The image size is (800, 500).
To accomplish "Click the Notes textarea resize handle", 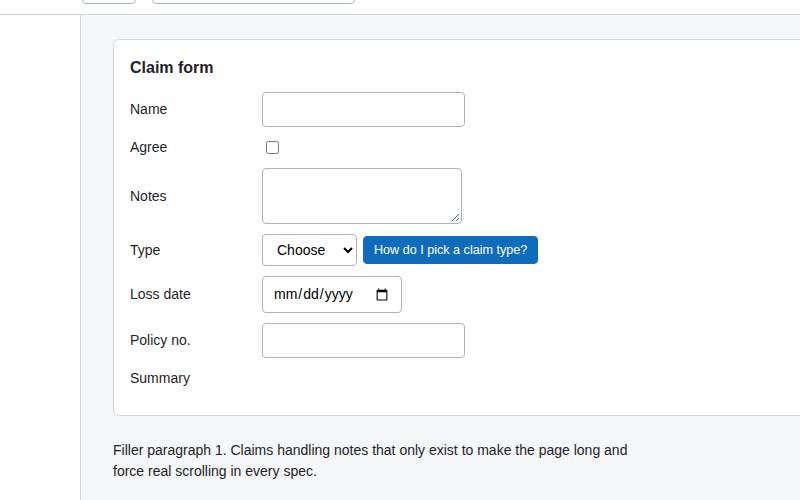I will (456, 218).
